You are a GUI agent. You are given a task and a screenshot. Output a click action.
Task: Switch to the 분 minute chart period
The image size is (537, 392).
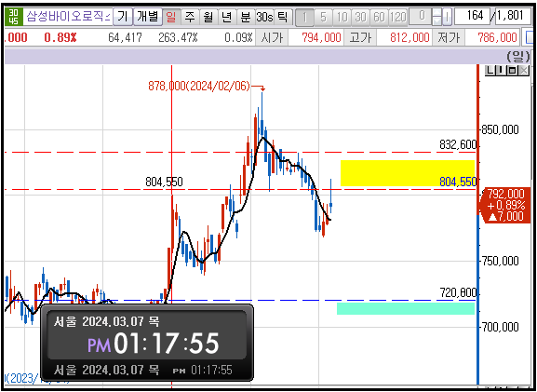click(245, 17)
